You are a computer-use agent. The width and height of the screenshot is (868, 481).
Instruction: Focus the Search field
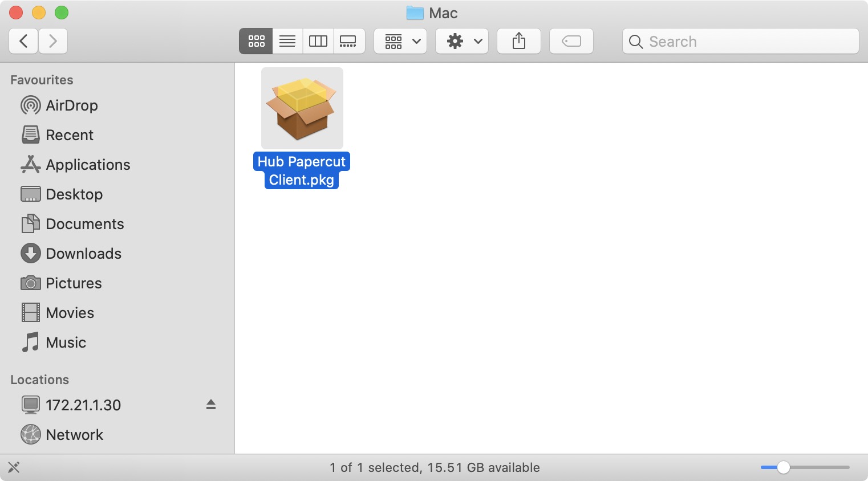pyautogui.click(x=741, y=41)
